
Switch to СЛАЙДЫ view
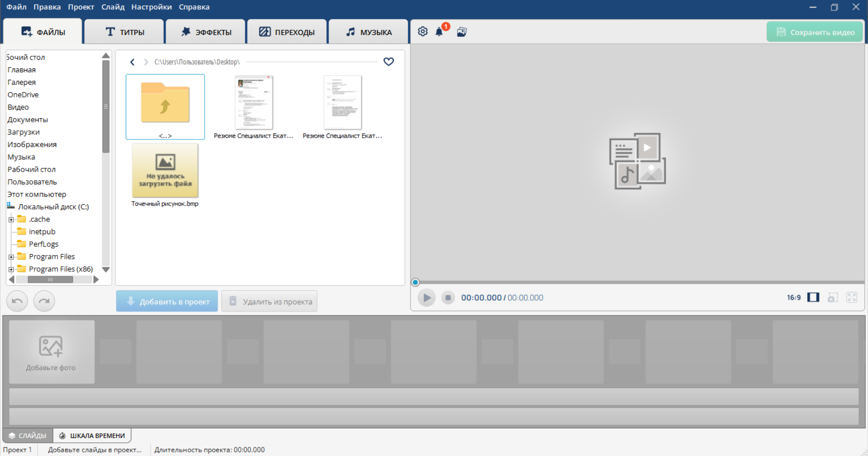click(28, 436)
